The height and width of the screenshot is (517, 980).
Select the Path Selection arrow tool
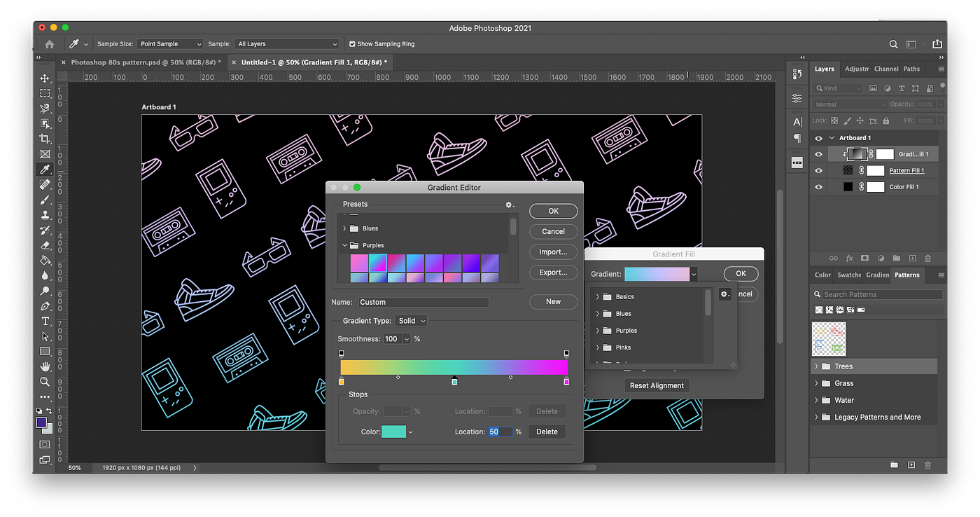click(x=45, y=336)
